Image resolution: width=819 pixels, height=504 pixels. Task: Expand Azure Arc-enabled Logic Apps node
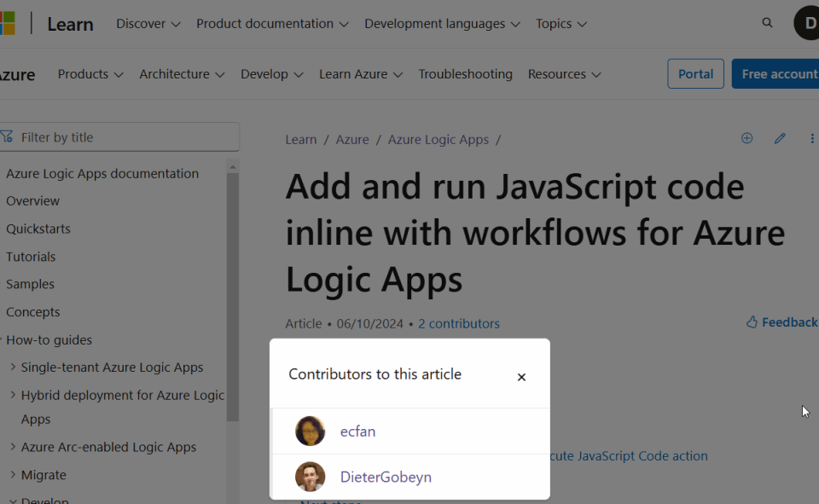coord(13,447)
